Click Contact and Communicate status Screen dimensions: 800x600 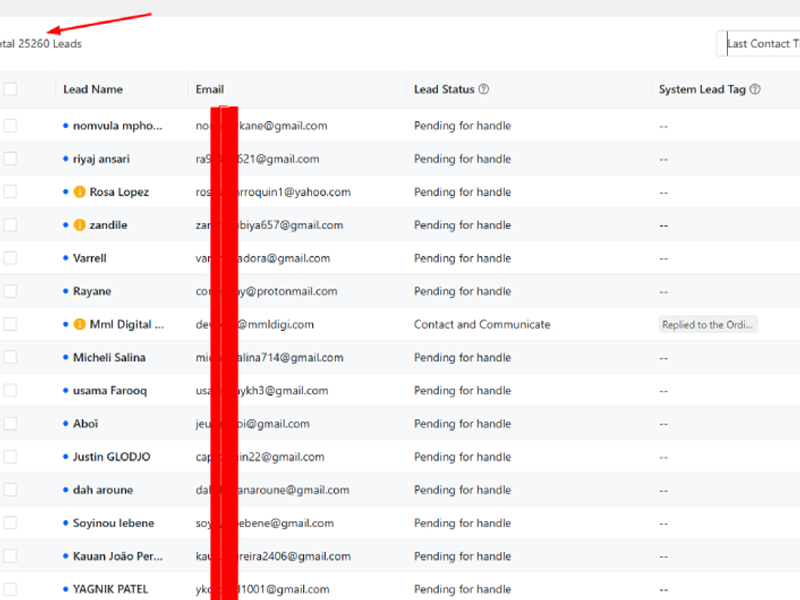tap(482, 324)
